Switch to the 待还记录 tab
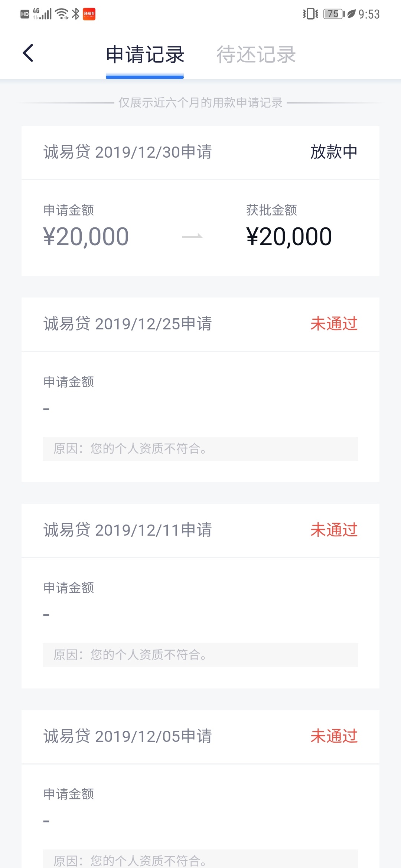The image size is (401, 868). 256,55
